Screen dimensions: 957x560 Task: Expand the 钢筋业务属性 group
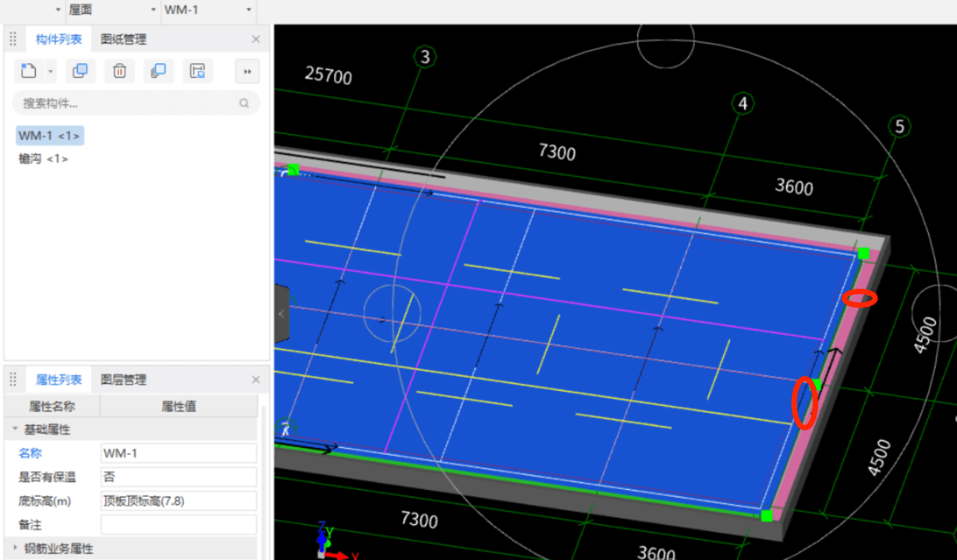(x=14, y=548)
